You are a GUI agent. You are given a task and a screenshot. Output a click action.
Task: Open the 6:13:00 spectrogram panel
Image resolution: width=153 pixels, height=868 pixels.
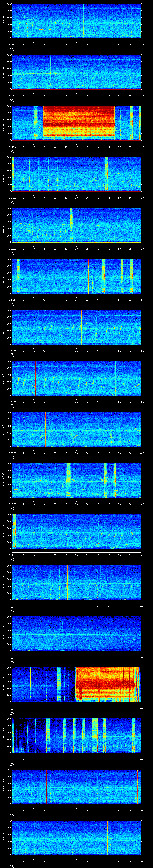pos(77,633)
